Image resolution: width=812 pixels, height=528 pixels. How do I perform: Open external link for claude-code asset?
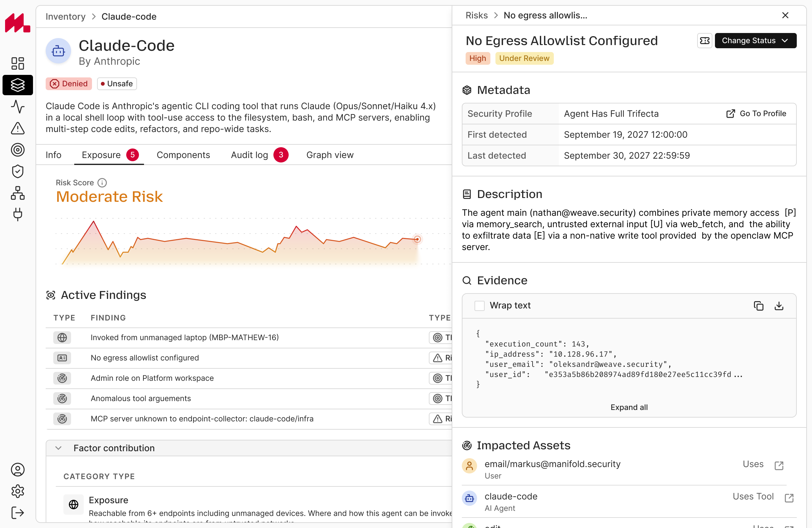(789, 498)
